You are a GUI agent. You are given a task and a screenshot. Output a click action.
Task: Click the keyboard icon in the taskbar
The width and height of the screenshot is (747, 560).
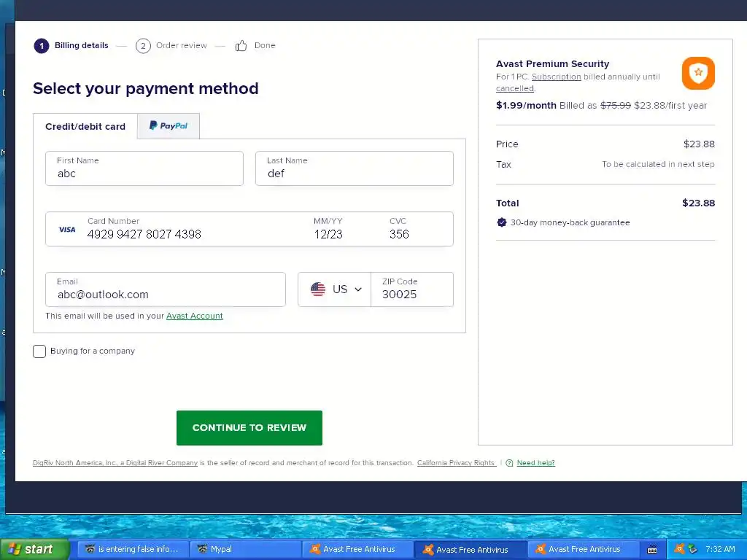coord(652,550)
